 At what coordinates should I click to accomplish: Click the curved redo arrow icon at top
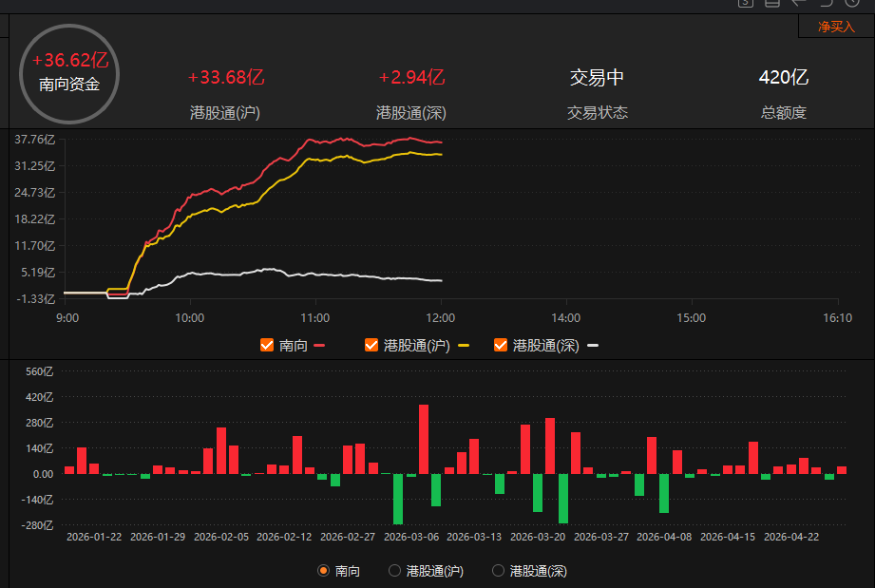click(826, 3)
